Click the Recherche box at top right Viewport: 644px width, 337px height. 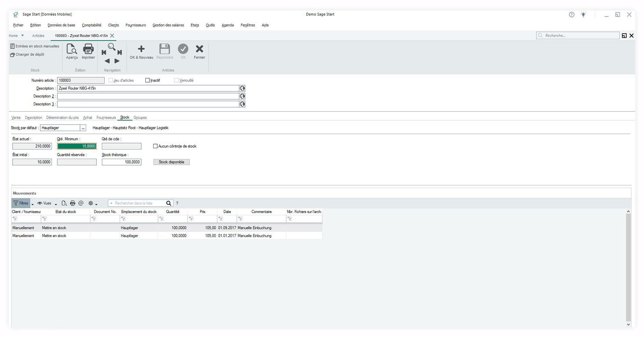[578, 36]
